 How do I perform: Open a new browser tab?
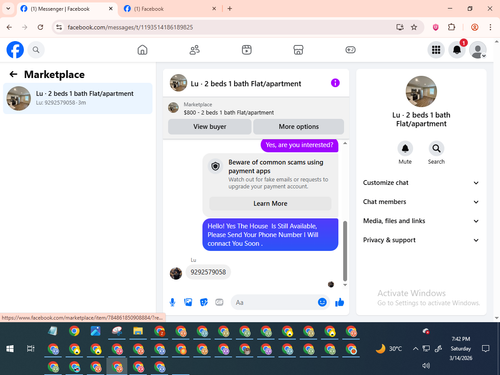click(230, 9)
